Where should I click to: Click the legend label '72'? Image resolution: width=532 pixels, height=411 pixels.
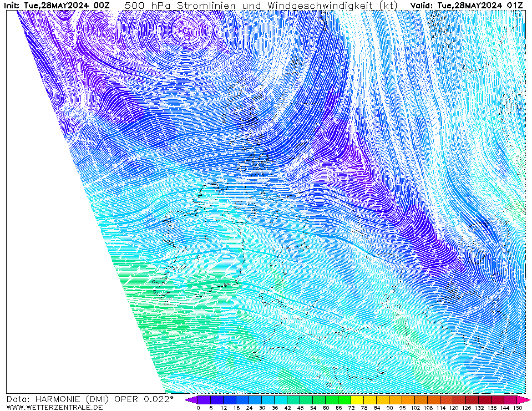(351, 408)
